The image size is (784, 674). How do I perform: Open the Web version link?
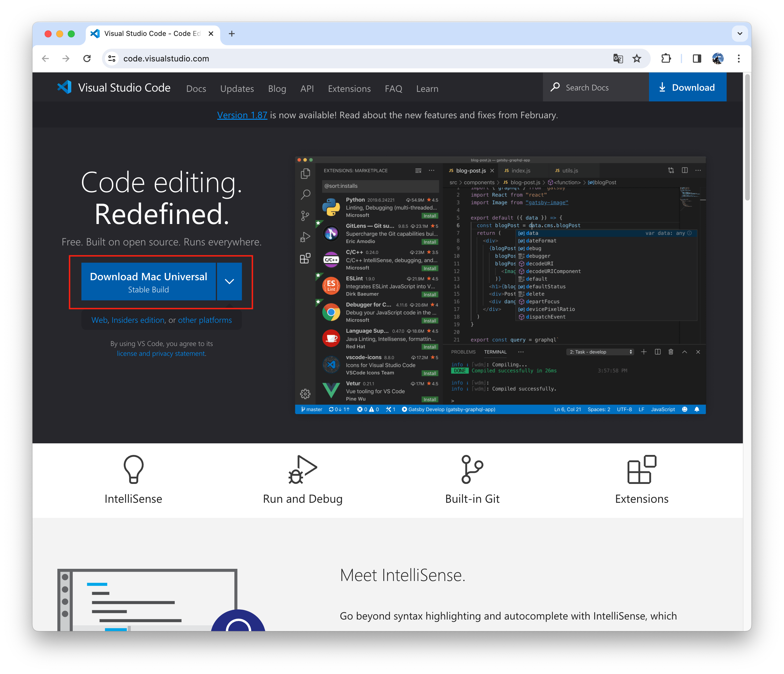(x=99, y=320)
